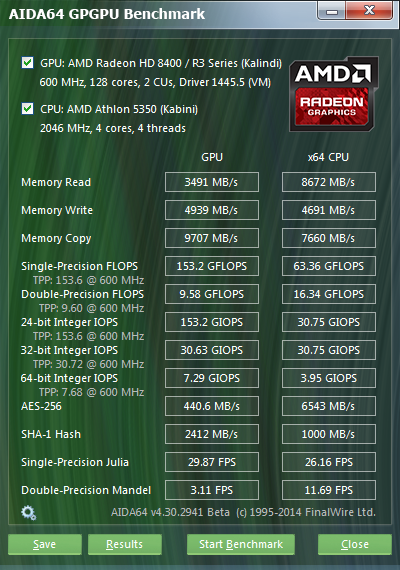
Task: Click the GPU column header
Action: [x=212, y=157]
